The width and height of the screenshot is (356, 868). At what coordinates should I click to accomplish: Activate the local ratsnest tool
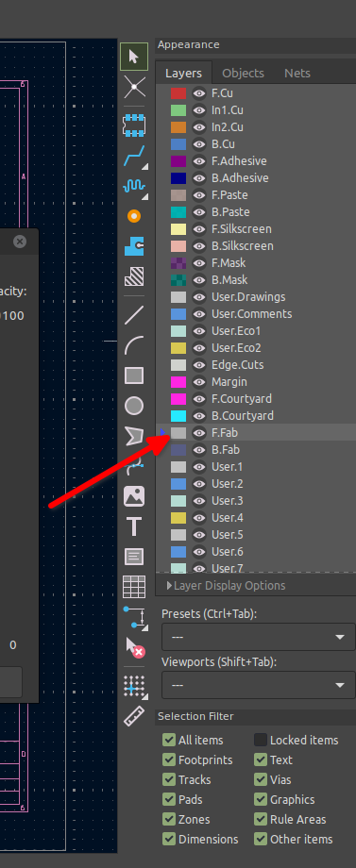click(x=134, y=87)
